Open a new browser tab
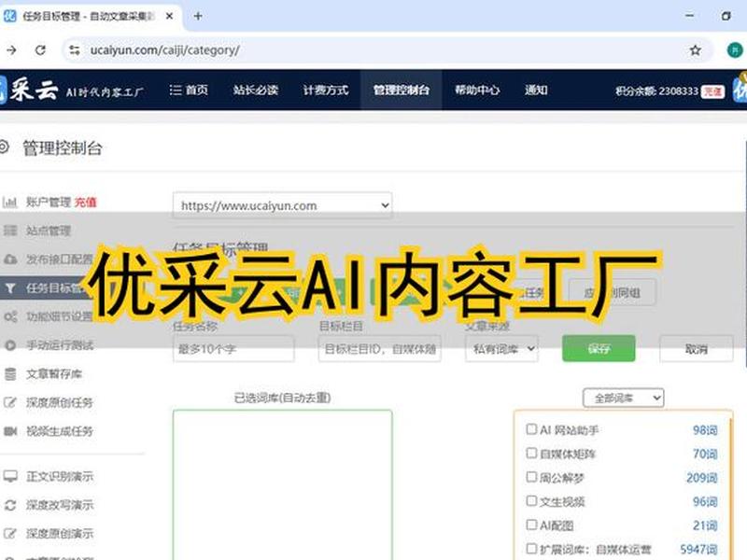747x560 pixels. [x=198, y=16]
